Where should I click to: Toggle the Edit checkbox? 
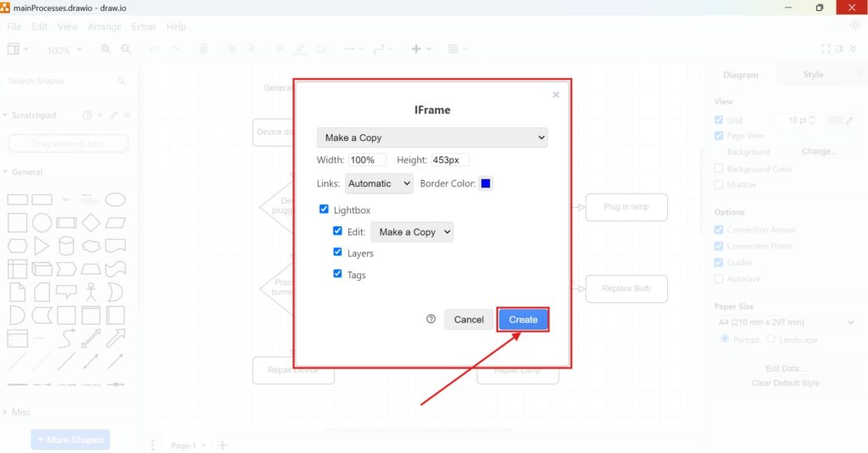coord(337,231)
